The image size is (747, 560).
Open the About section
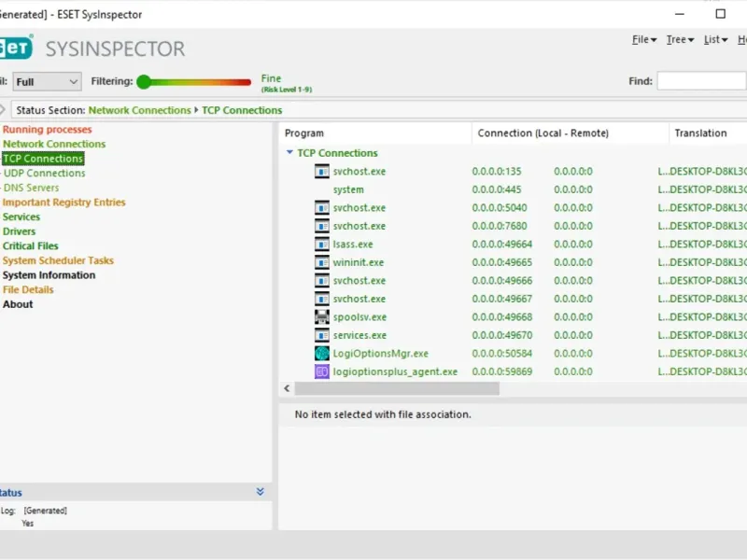pos(18,304)
